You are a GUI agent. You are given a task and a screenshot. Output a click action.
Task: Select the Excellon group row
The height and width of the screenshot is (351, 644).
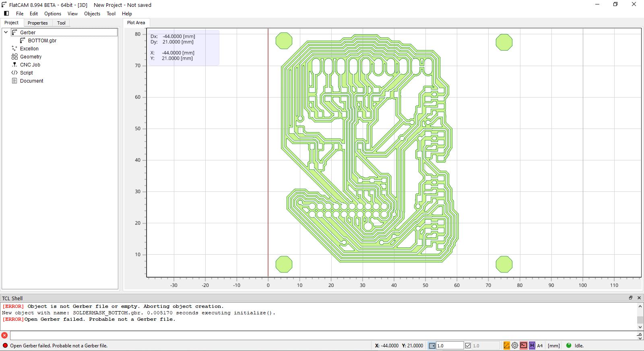point(29,48)
